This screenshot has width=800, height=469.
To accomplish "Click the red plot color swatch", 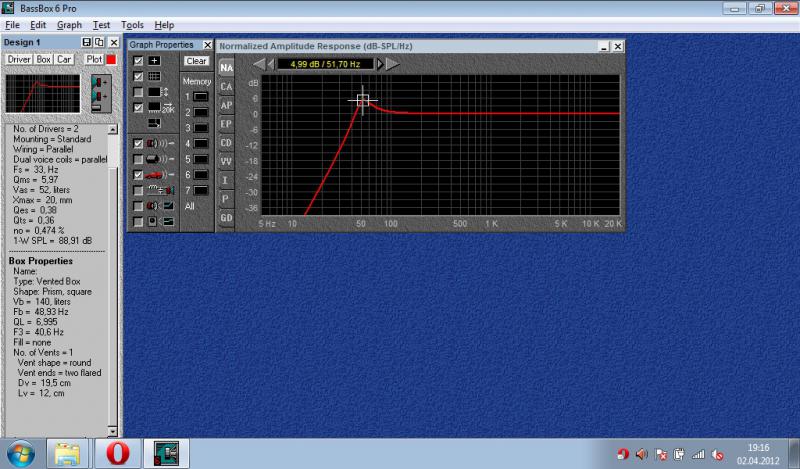I will (111, 60).
